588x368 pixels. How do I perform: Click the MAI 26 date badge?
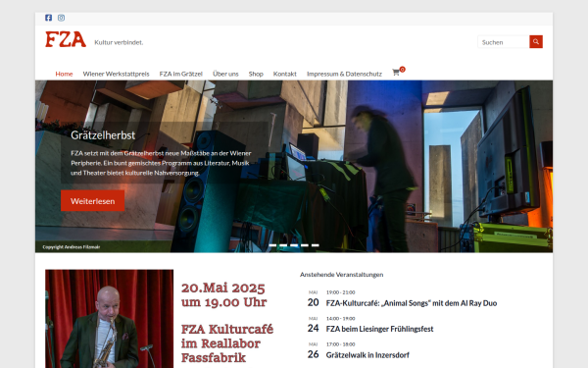pos(314,350)
